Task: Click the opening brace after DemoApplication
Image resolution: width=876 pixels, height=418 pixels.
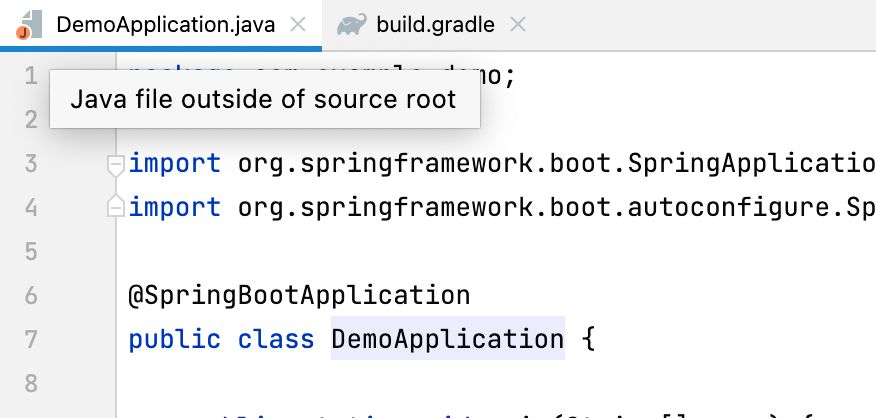Action: [x=588, y=339]
